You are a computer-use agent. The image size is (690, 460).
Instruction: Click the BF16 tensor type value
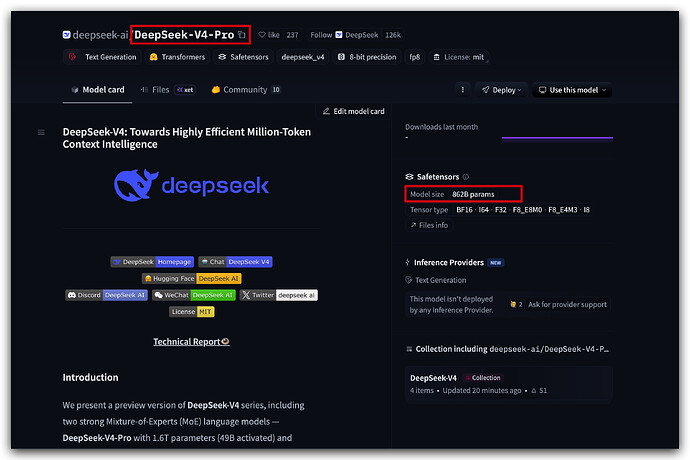coord(464,210)
